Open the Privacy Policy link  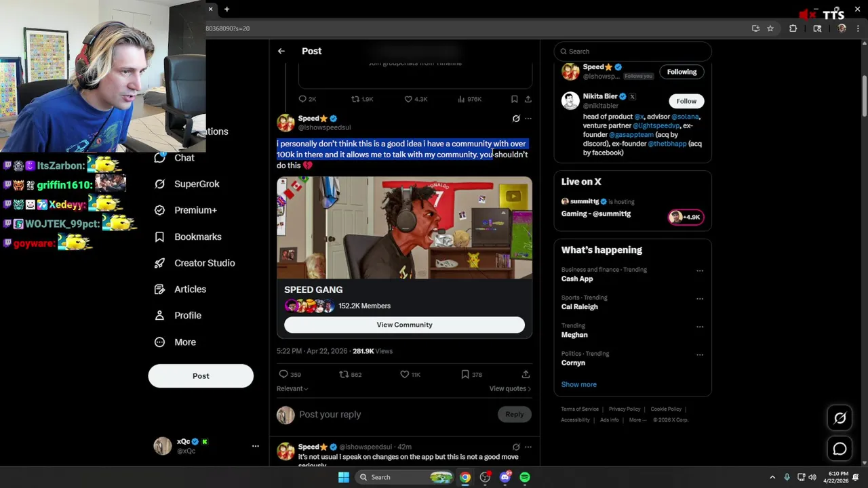625,409
